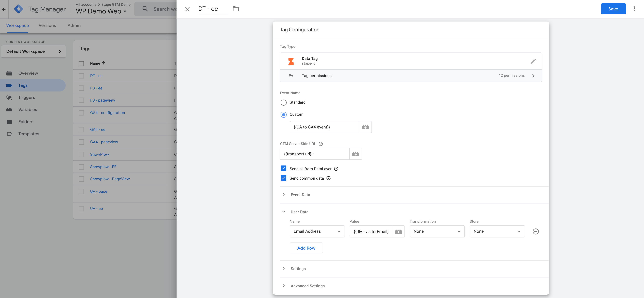Insert variable for GTM Server Side URL
This screenshot has height=298, width=644.
click(x=355, y=154)
